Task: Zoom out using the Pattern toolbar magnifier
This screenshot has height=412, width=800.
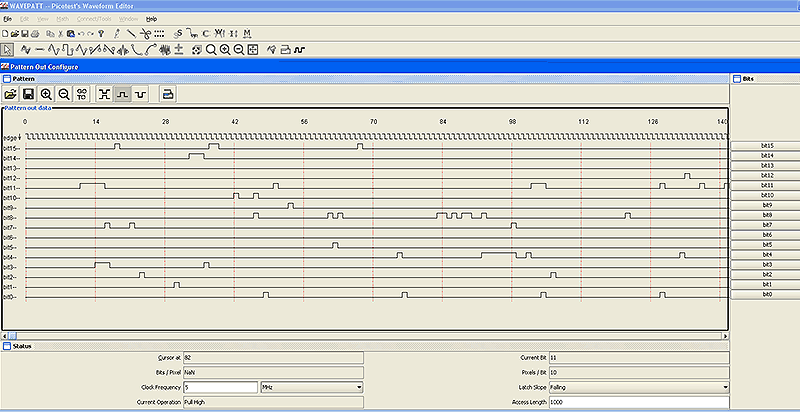Action: (63, 94)
